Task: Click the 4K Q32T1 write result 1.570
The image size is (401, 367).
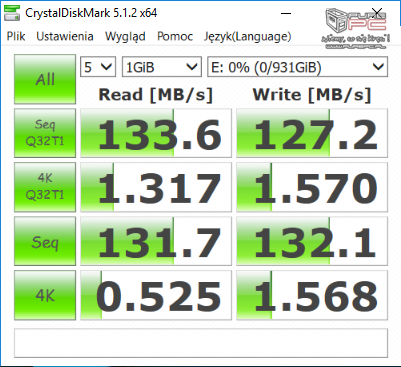Action: click(x=312, y=187)
